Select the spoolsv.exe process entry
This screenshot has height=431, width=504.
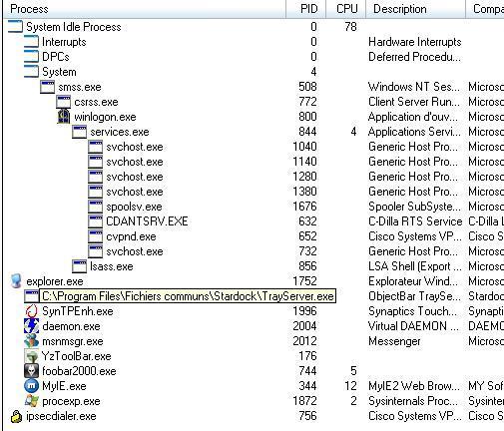pyautogui.click(x=134, y=207)
